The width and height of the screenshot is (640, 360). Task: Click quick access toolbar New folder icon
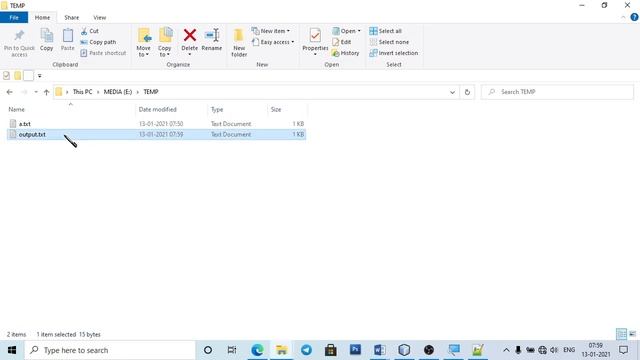click(18, 76)
